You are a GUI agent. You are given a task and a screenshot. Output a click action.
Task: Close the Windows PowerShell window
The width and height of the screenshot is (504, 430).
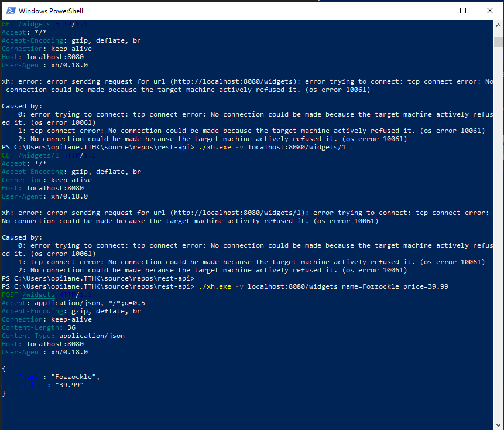(490, 11)
